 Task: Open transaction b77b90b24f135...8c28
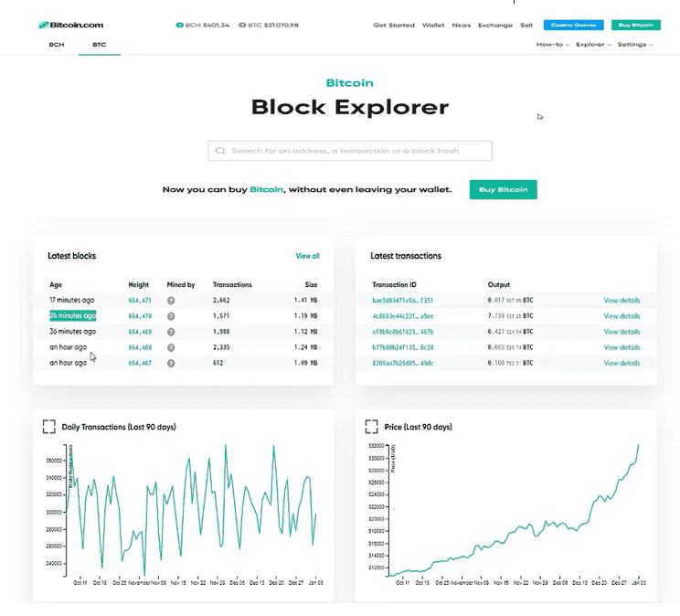[402, 347]
